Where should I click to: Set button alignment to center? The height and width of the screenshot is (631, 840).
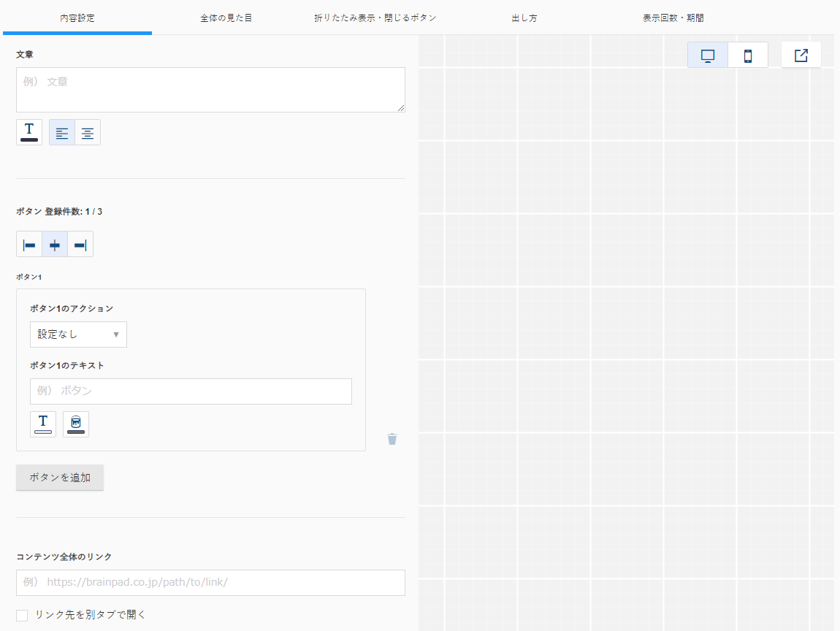[x=55, y=244]
